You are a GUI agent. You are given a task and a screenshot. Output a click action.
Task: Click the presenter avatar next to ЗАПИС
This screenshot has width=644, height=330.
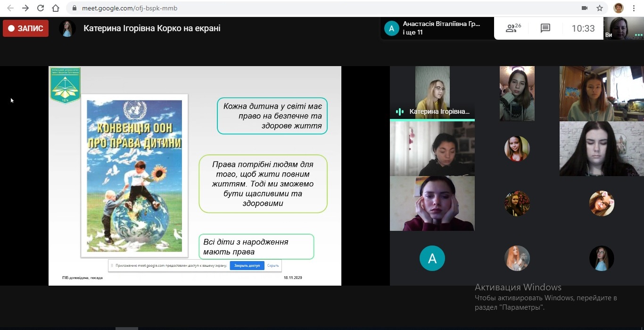pyautogui.click(x=67, y=28)
